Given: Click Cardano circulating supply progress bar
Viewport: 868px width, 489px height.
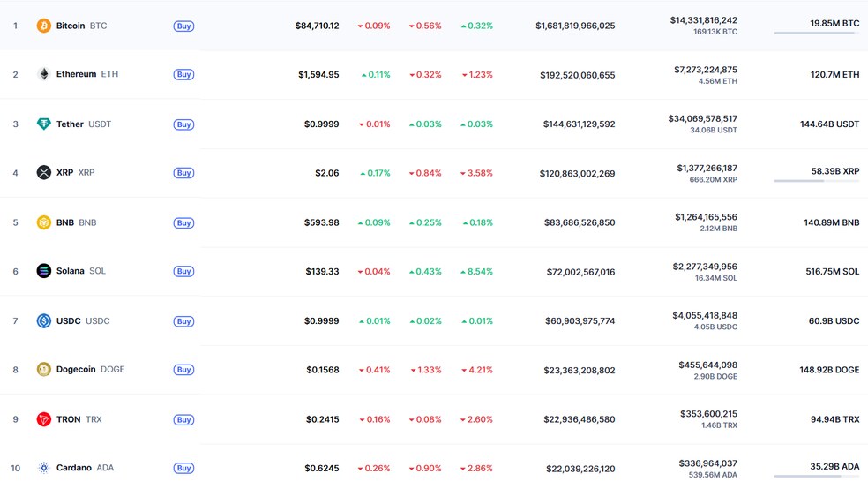Looking at the screenshot, I should (817, 477).
